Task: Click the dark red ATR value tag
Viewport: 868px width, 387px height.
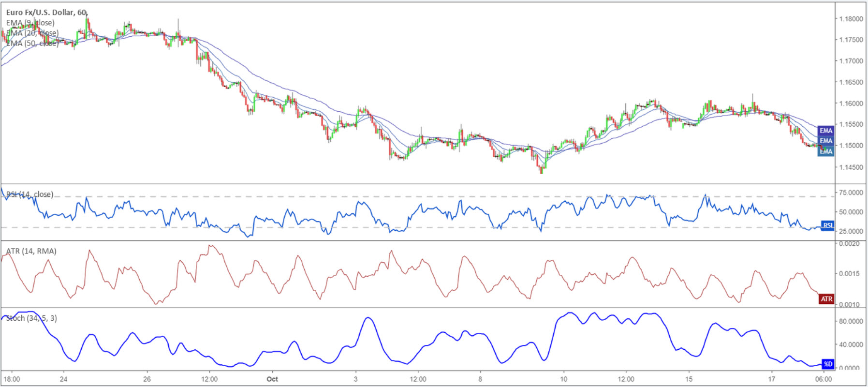Action: click(x=826, y=299)
